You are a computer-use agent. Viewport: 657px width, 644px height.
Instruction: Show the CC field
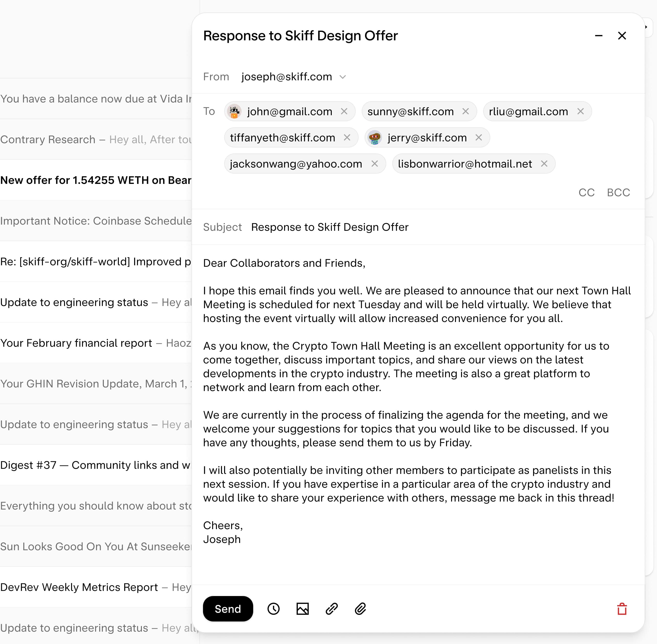coord(586,192)
